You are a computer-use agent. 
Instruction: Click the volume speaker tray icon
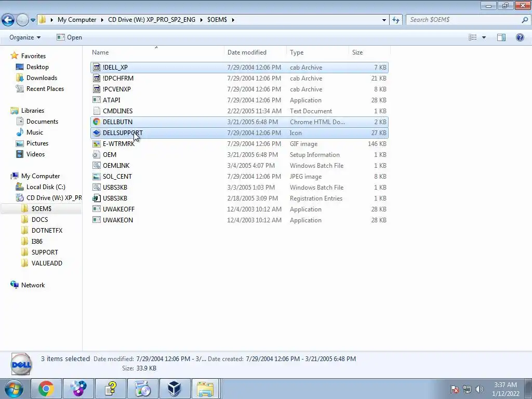pyautogui.click(x=480, y=389)
